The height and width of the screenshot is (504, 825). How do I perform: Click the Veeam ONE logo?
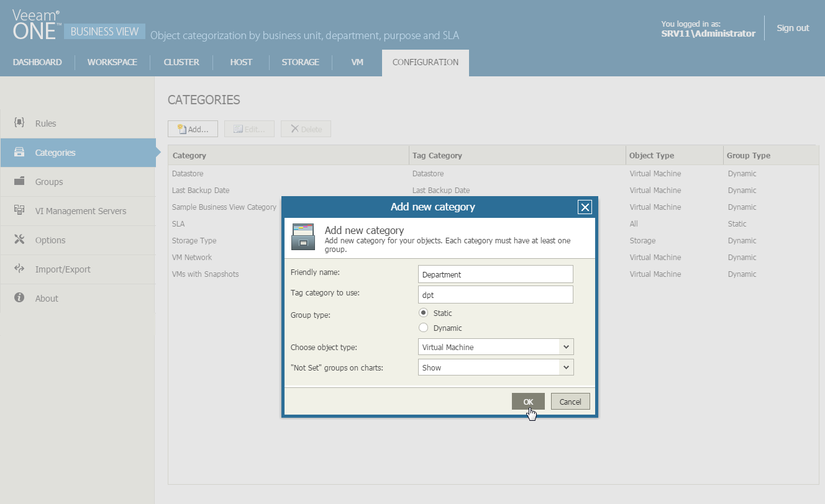click(37, 25)
